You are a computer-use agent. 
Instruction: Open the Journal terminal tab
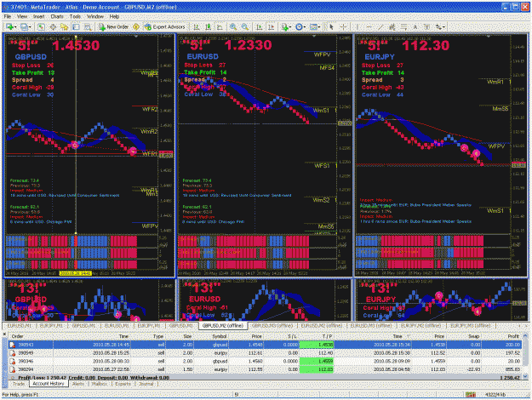click(x=146, y=384)
